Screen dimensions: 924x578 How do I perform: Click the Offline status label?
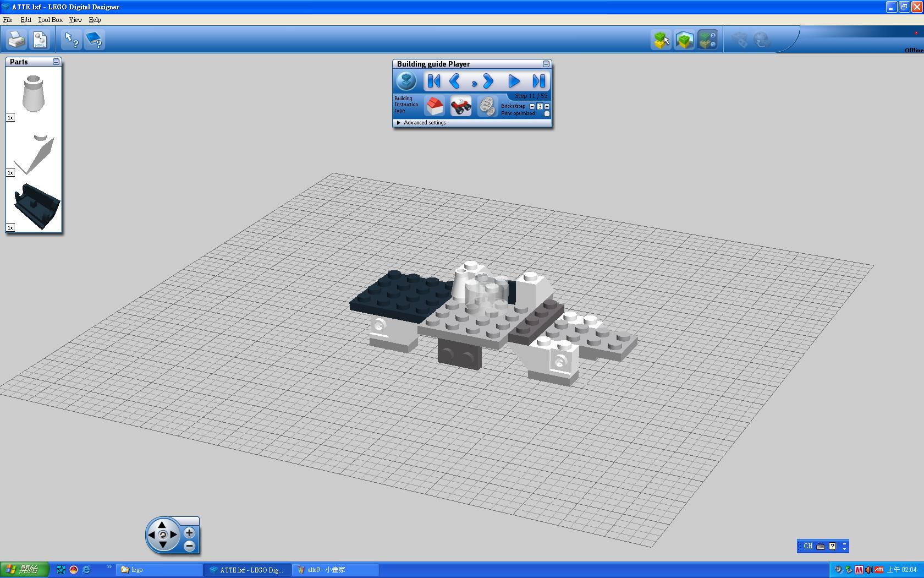coord(914,50)
